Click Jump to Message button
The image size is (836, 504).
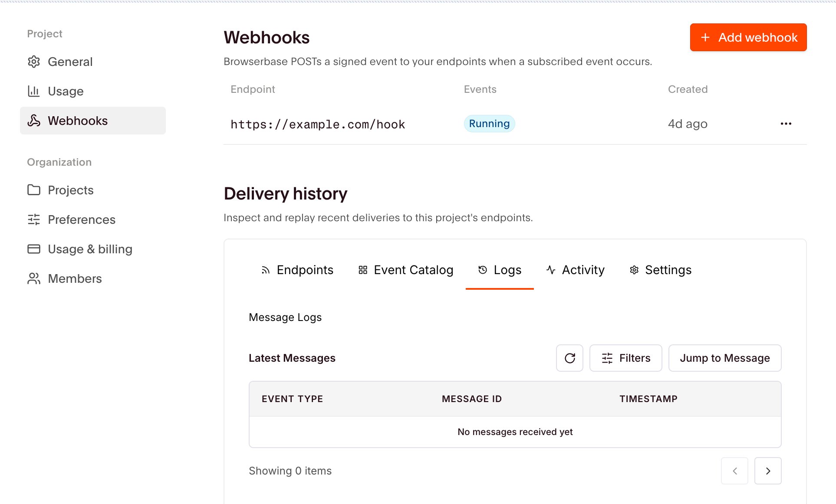725,358
